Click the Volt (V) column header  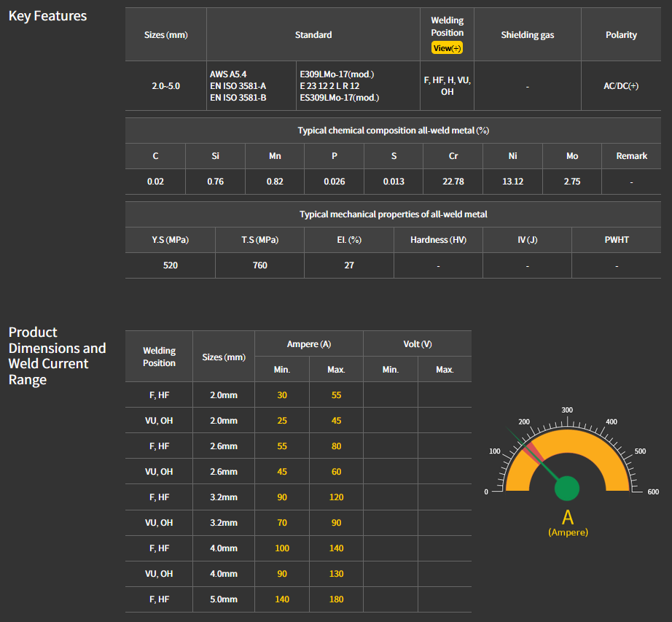(x=417, y=344)
